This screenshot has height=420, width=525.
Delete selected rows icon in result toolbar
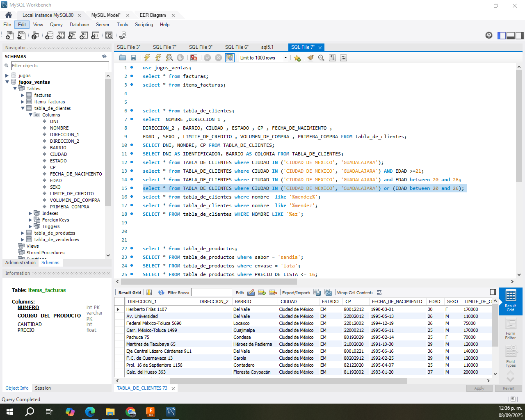[x=273, y=292]
